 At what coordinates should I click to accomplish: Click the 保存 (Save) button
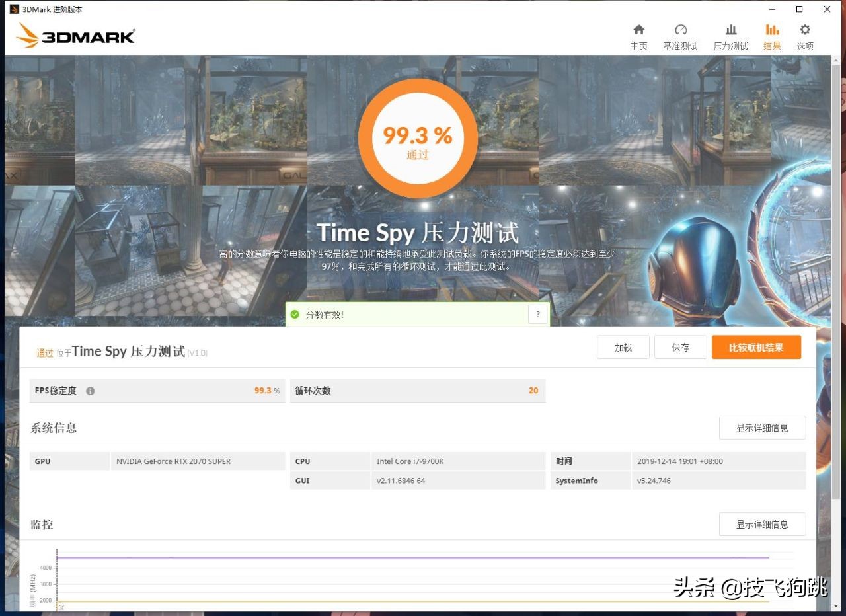[680, 347]
